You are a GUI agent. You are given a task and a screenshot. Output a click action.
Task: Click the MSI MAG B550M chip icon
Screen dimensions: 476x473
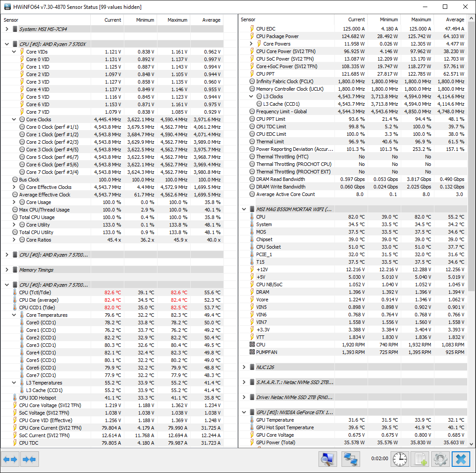coord(252,209)
